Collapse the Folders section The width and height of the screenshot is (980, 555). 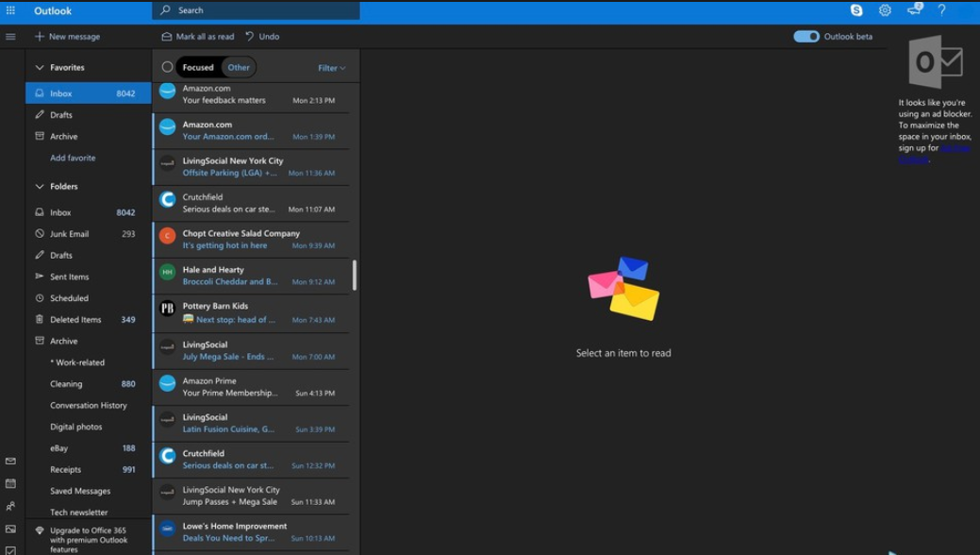[x=40, y=187]
